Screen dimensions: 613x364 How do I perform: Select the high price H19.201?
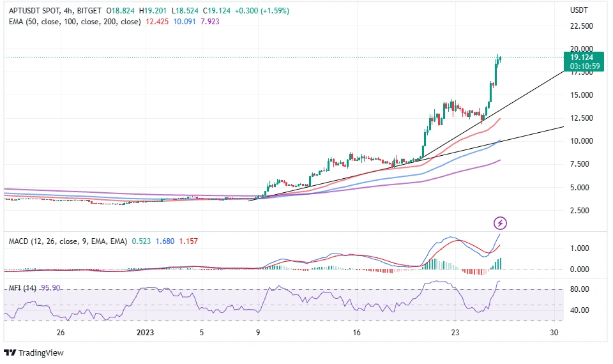coord(153,11)
